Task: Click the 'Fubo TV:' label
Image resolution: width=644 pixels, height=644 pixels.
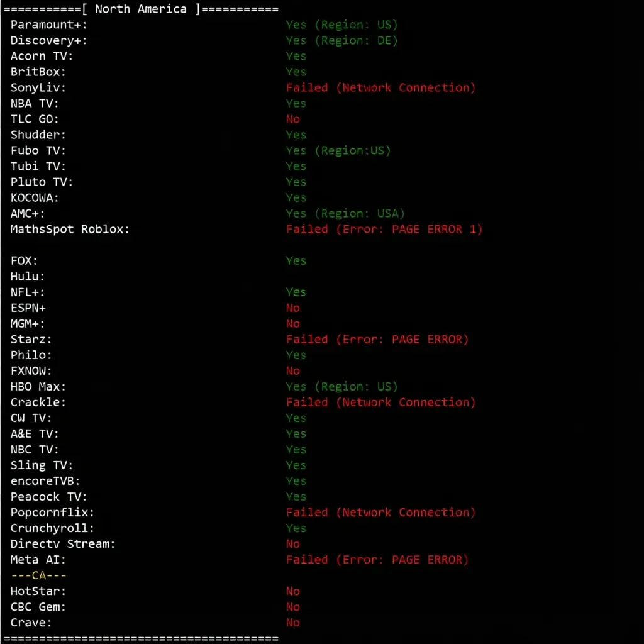Action: (x=38, y=150)
